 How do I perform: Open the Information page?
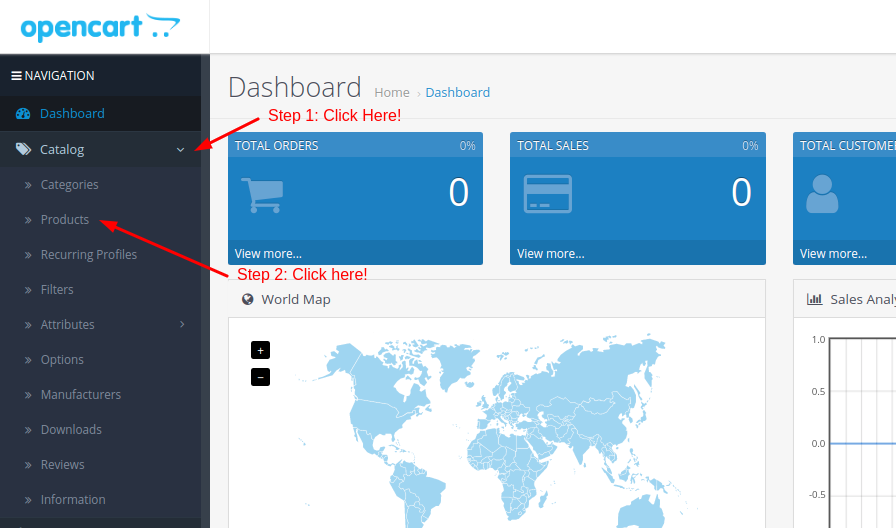pyautogui.click(x=73, y=499)
